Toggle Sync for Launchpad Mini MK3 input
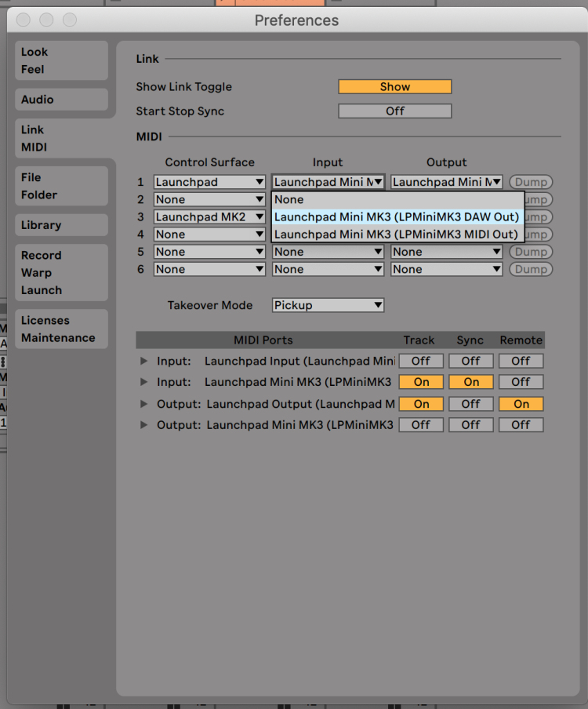588x709 pixels. (x=470, y=382)
